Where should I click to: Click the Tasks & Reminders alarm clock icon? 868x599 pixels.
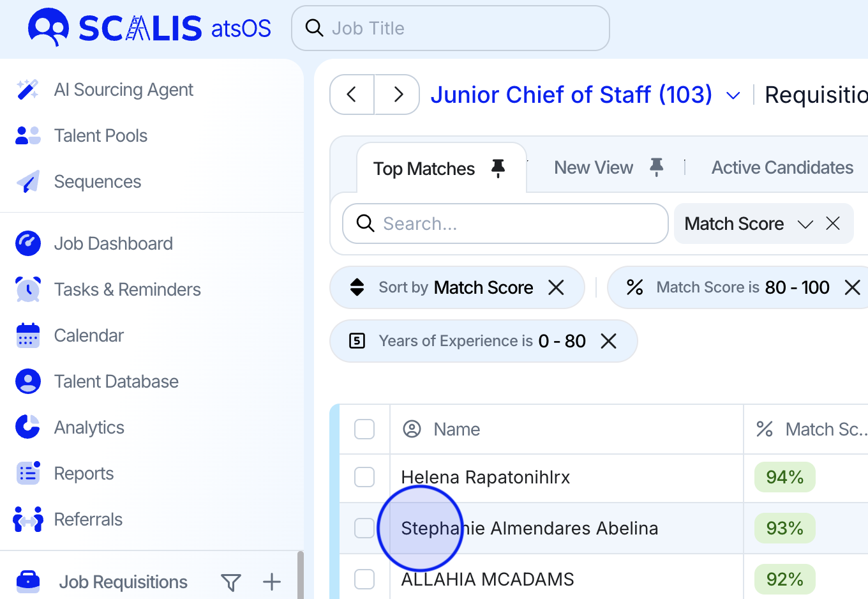27,289
